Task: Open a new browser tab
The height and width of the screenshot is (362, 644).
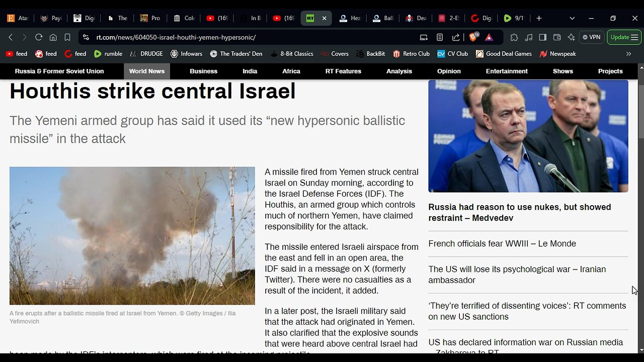Action: click(539, 18)
